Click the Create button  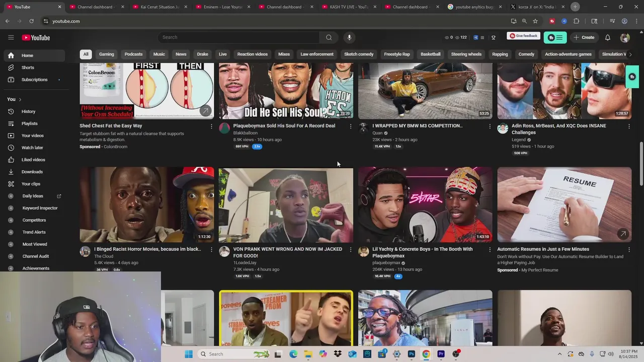[x=584, y=38]
